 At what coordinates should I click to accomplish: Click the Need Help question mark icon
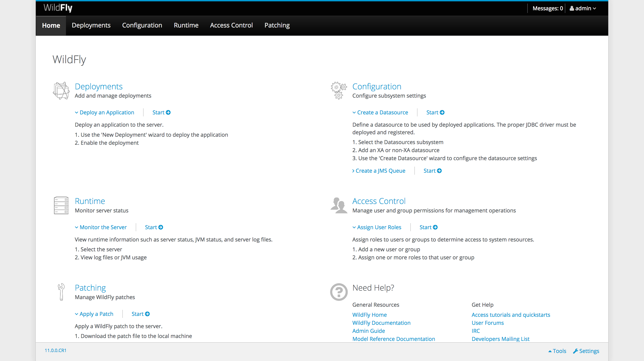[x=339, y=292]
